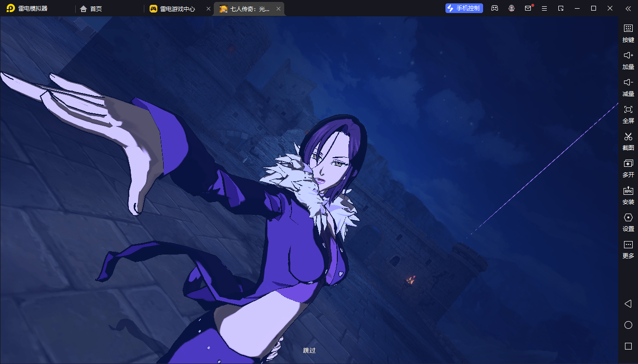
Task: Open the user avatar icon
Action: 512,8
